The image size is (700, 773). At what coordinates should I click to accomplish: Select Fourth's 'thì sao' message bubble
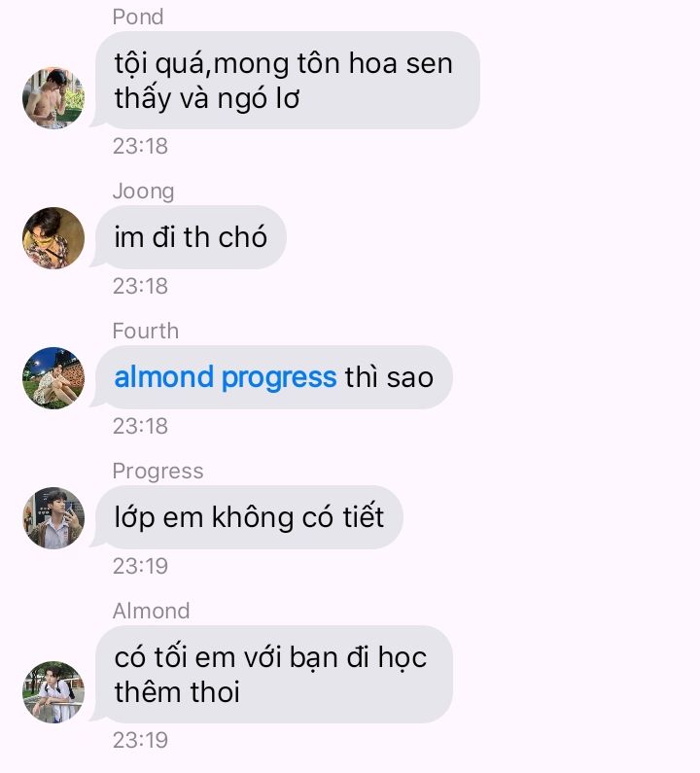[273, 377]
